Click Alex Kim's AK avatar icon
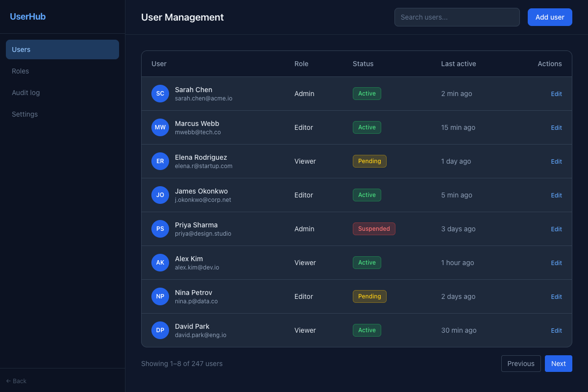Viewport: 588px width, 392px height. coord(160,263)
